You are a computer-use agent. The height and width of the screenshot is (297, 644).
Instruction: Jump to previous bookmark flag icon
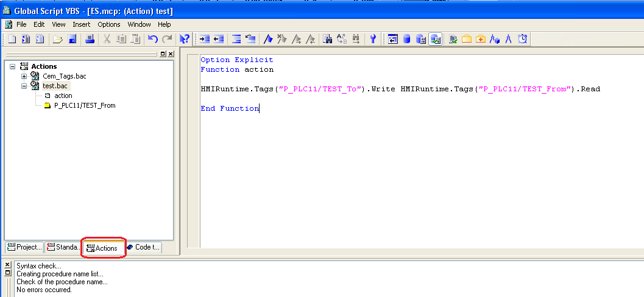coord(310,39)
